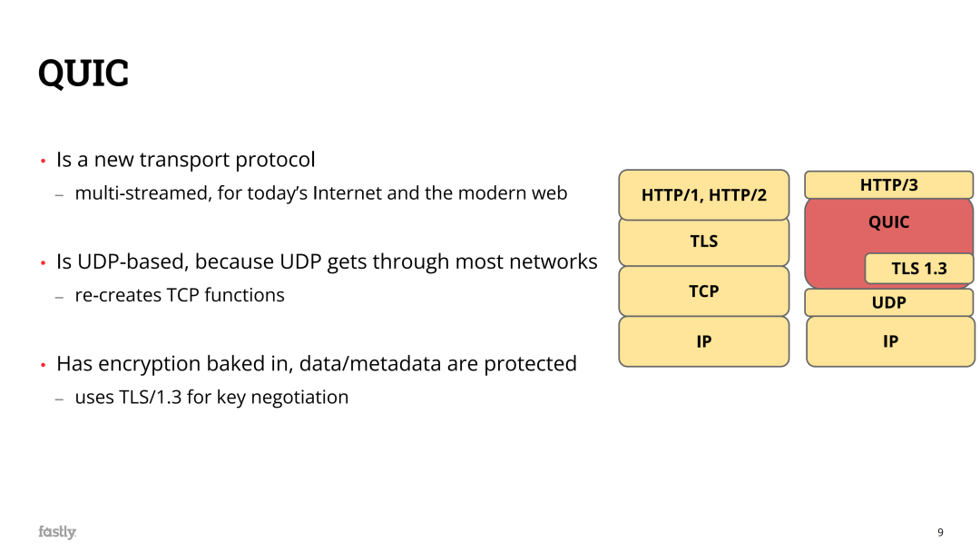
Task: Click the HTTP/3 box
Action: point(888,185)
